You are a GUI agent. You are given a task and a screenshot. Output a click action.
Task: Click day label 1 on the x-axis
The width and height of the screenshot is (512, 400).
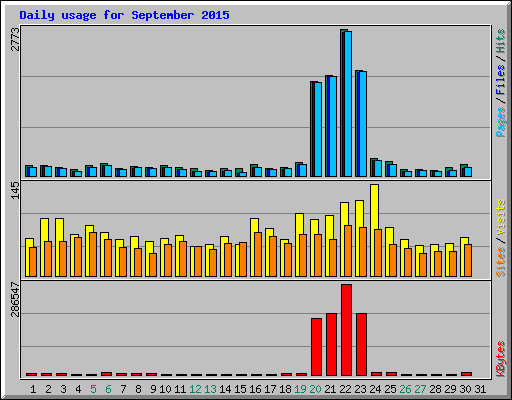(33, 389)
